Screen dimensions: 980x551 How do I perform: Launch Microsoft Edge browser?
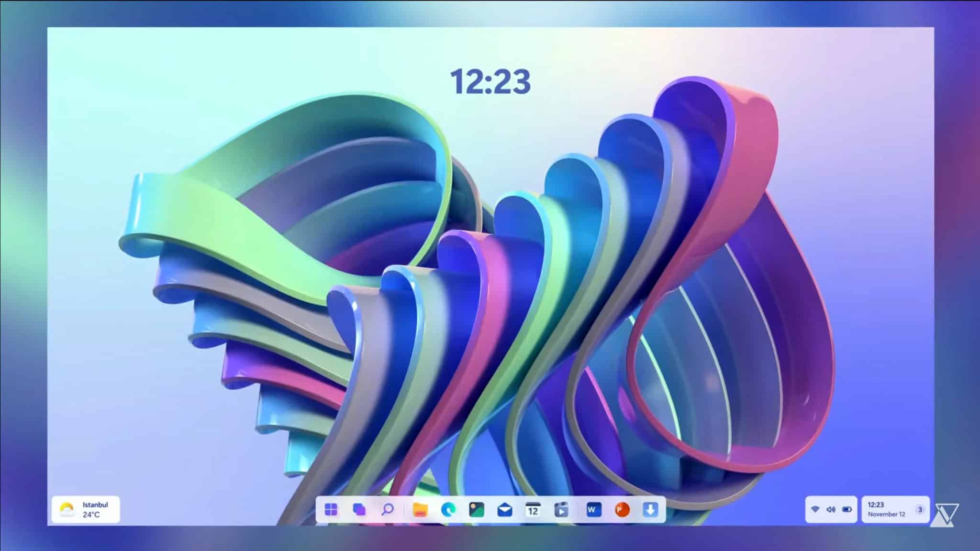click(x=448, y=509)
